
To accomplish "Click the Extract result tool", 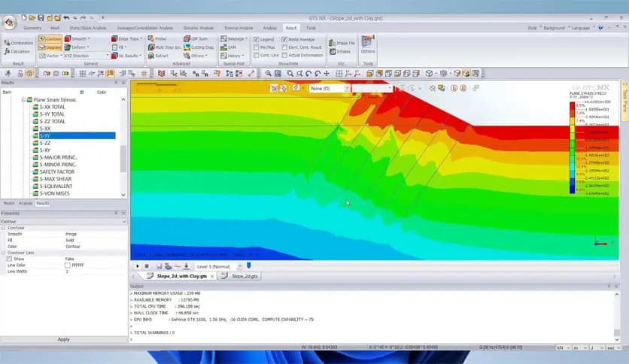I will pyautogui.click(x=159, y=56).
